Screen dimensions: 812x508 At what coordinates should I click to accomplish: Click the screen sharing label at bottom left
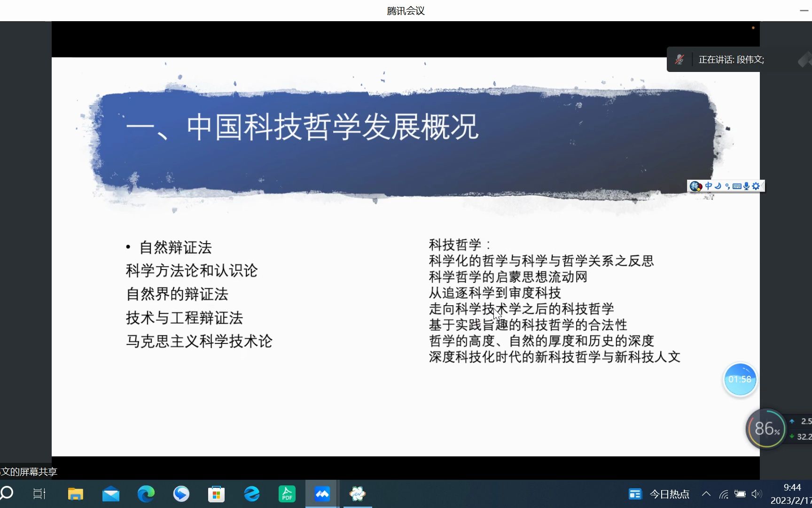click(28, 471)
